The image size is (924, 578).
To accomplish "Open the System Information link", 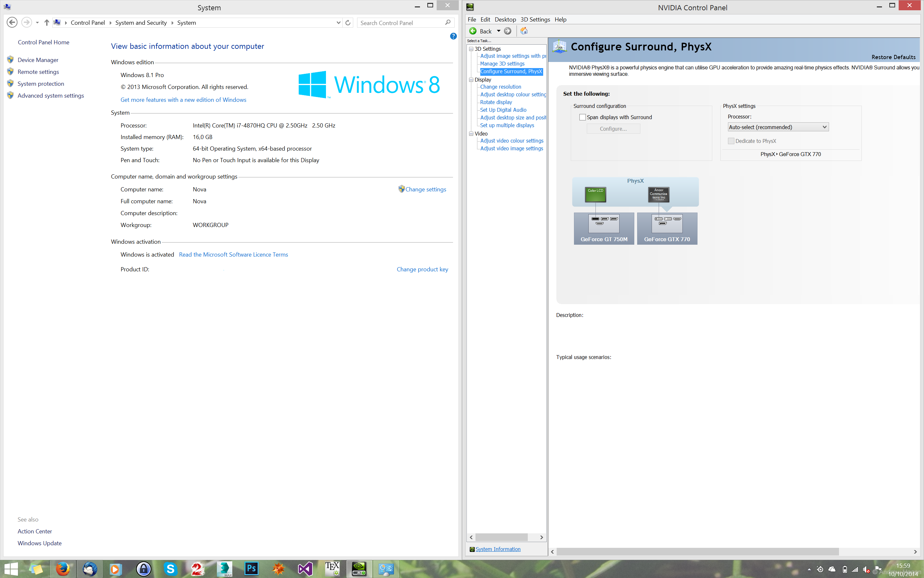I will coord(498,549).
